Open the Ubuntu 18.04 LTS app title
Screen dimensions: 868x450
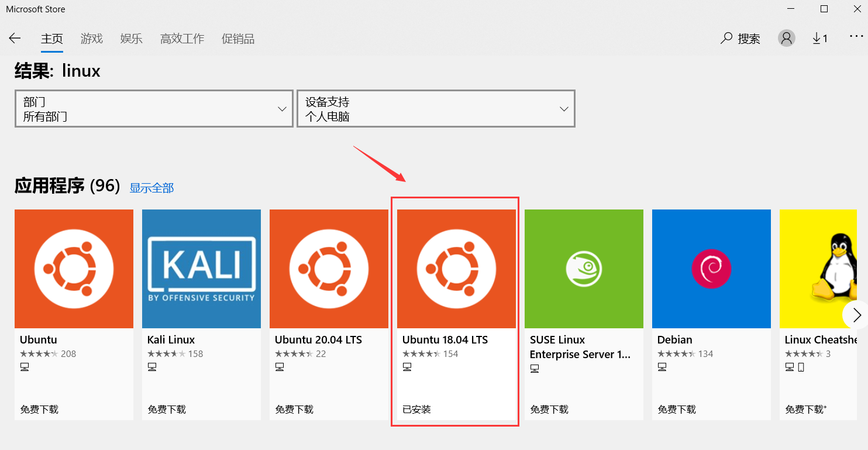[x=445, y=340]
